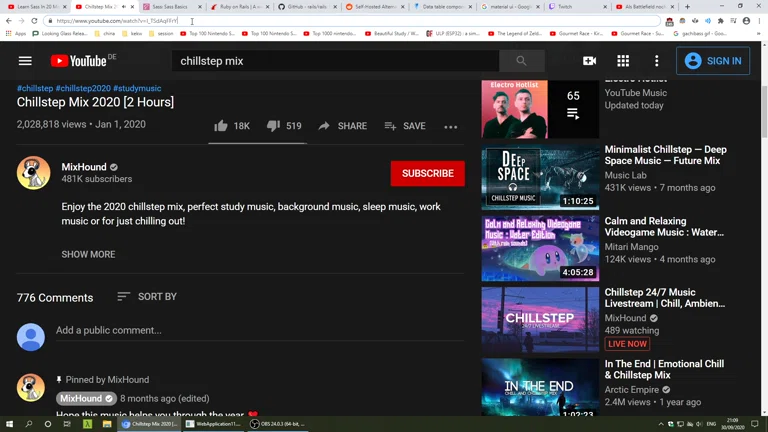Open Electro Hotlist playlist thumbnail
This screenshot has height=432, width=768.
540,109
